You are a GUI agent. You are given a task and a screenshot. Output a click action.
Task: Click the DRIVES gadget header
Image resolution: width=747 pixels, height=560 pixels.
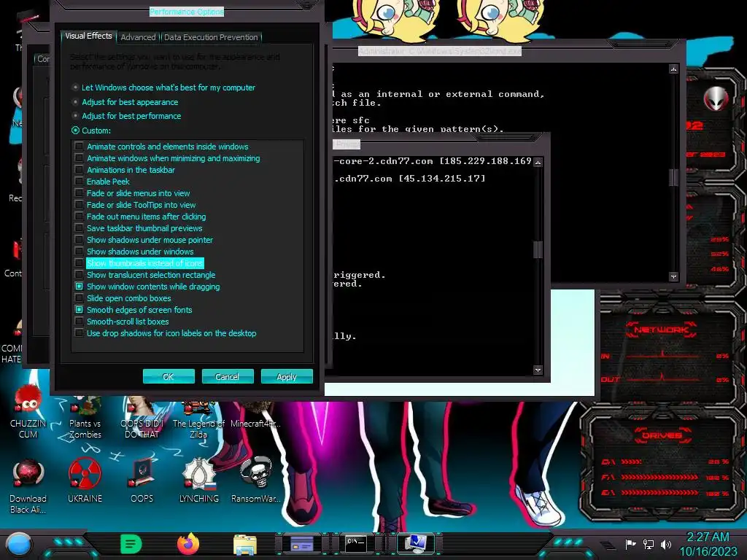661,435
